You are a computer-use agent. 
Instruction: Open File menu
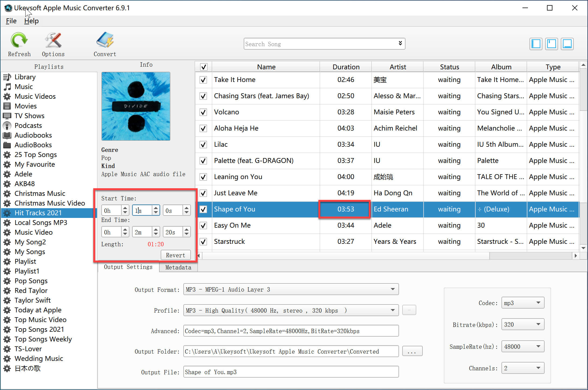click(11, 20)
